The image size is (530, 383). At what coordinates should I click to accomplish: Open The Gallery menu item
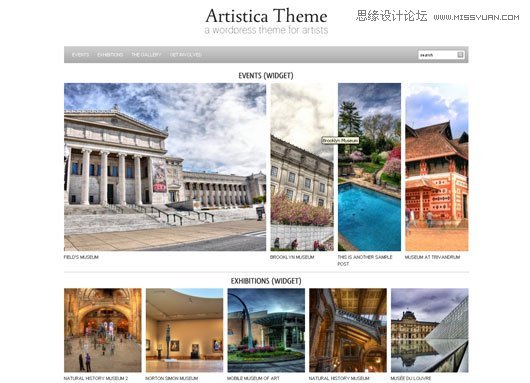[x=146, y=54]
